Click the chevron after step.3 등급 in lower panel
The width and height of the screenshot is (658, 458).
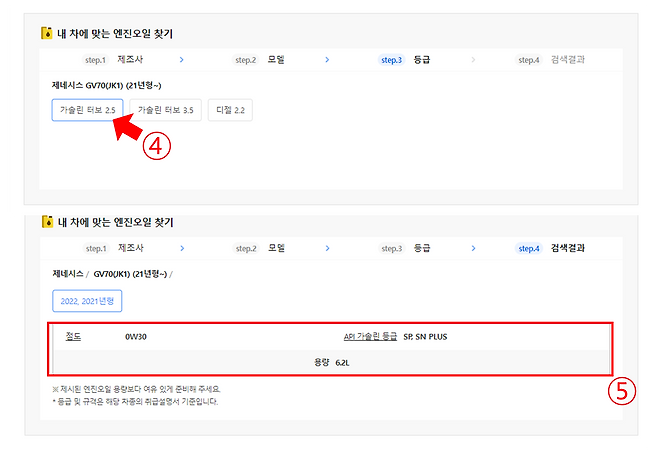tap(472, 248)
